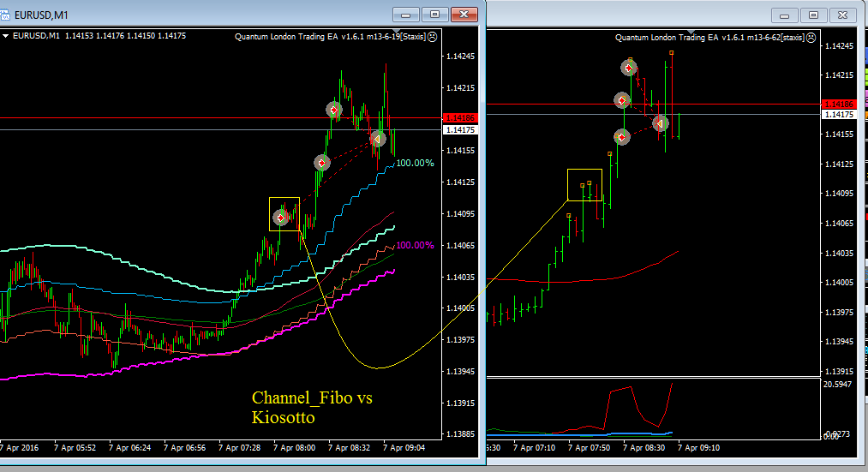
Task: Click the sad-face EA icon in right chart
Action: 811,38
